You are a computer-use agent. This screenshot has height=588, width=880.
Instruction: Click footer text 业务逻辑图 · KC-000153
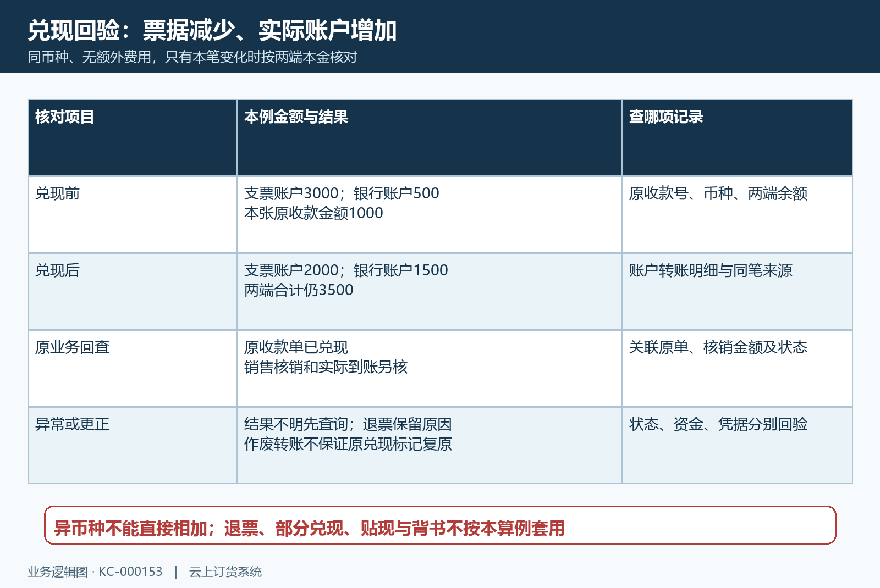[95, 572]
